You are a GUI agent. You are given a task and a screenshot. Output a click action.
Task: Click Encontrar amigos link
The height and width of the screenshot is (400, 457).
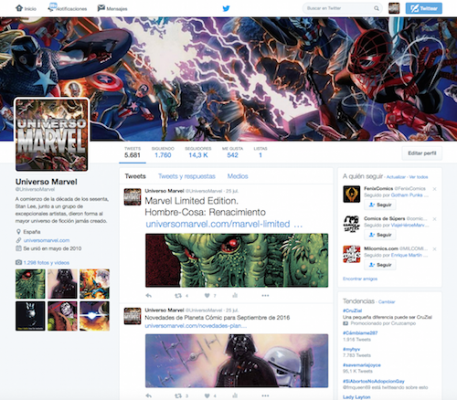coord(360,279)
